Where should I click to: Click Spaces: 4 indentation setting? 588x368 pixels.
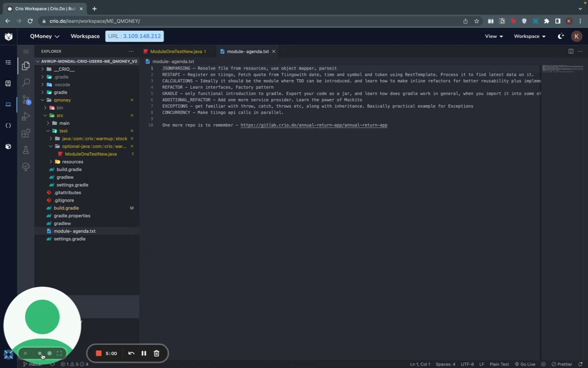coord(446,364)
